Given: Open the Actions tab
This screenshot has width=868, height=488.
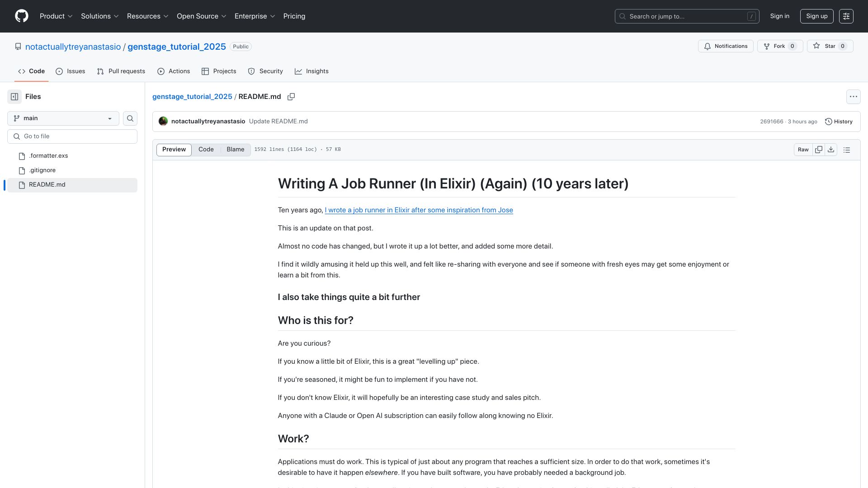Looking at the screenshot, I should tap(174, 71).
